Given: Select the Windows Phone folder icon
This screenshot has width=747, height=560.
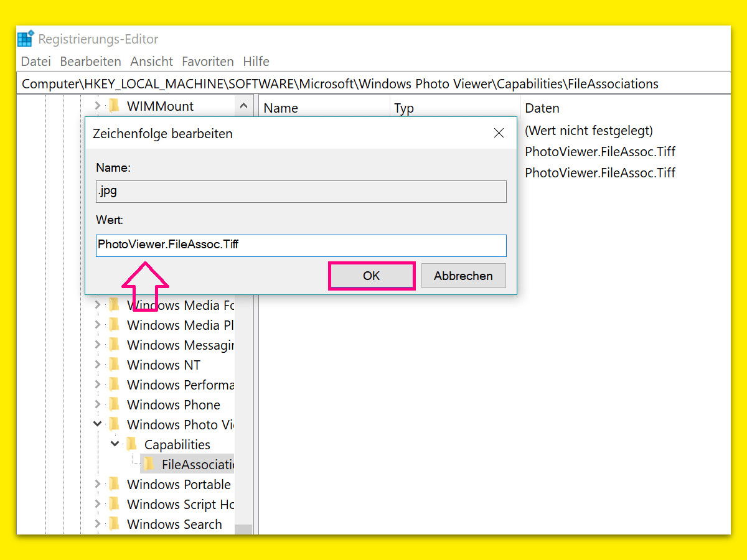Looking at the screenshot, I should click(x=114, y=404).
